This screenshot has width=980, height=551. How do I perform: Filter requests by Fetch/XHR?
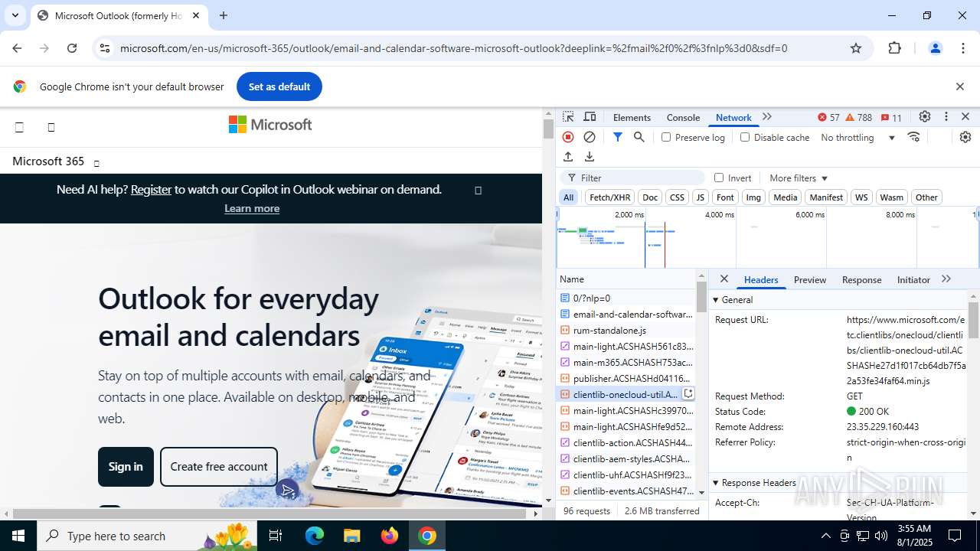tap(609, 197)
